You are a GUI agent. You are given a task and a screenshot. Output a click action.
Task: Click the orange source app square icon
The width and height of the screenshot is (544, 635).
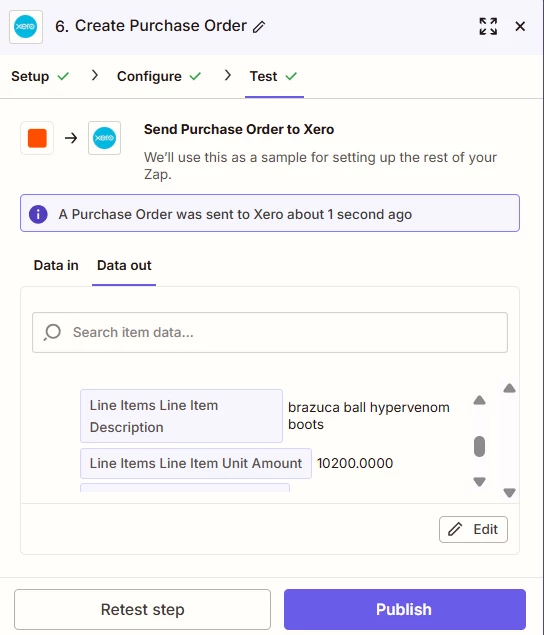coord(37,138)
